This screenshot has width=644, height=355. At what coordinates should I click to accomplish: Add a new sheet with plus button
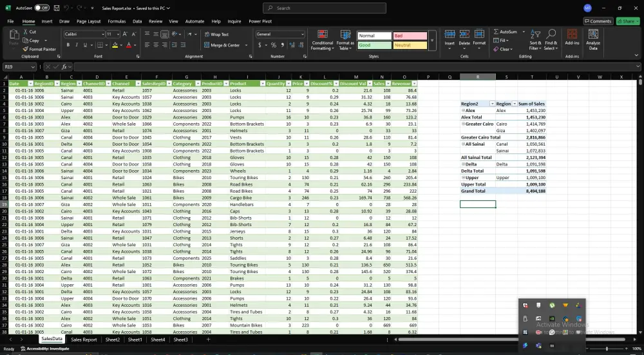click(x=208, y=340)
